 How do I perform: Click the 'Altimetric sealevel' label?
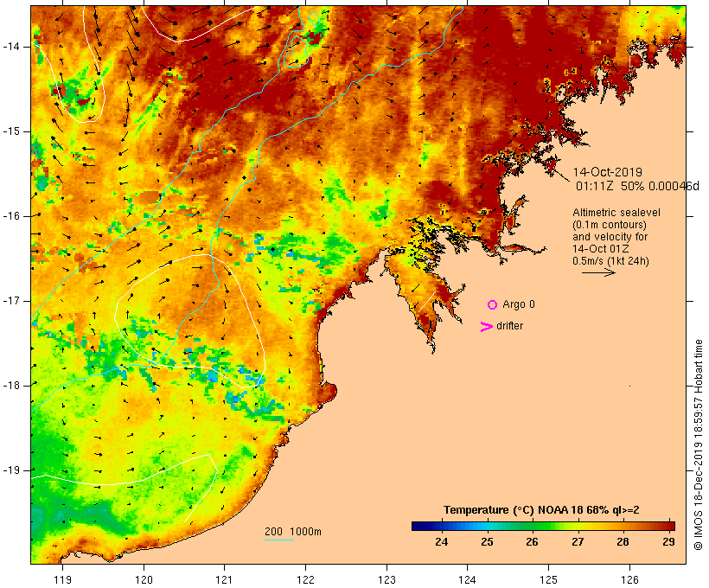point(616,213)
